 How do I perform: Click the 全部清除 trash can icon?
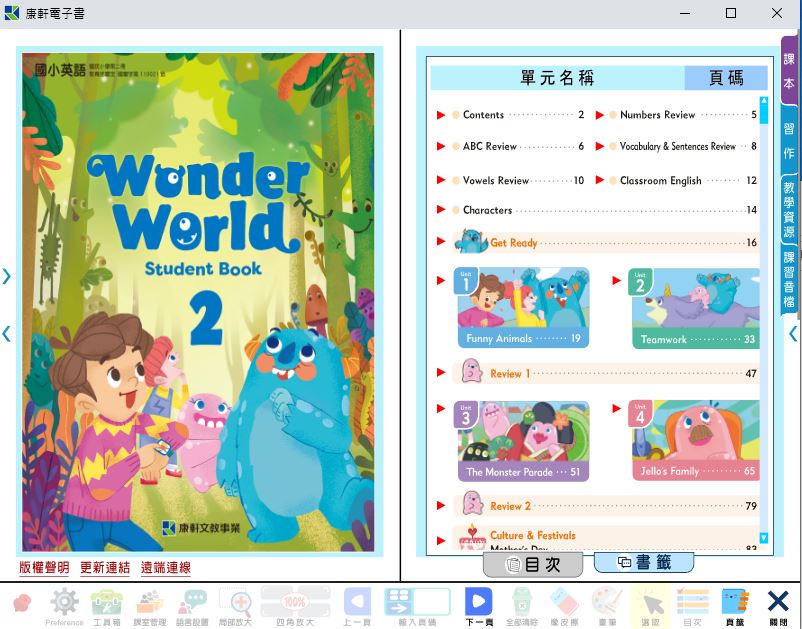click(521, 603)
